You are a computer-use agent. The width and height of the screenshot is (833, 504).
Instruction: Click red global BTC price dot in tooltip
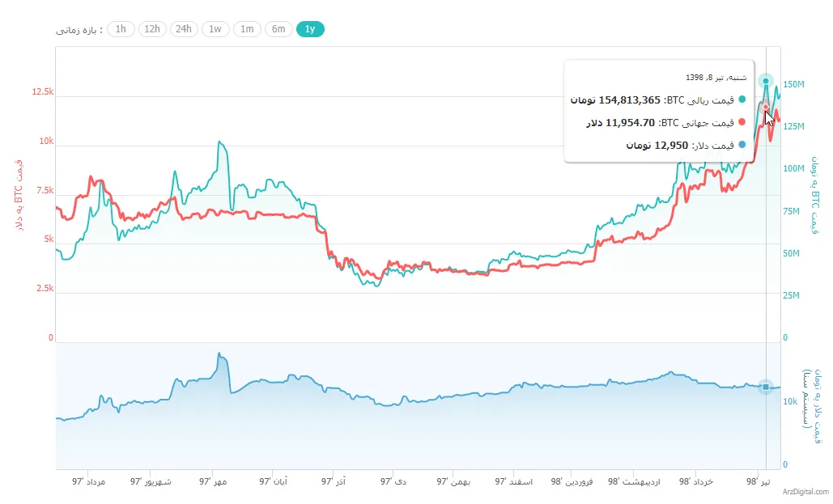742,123
